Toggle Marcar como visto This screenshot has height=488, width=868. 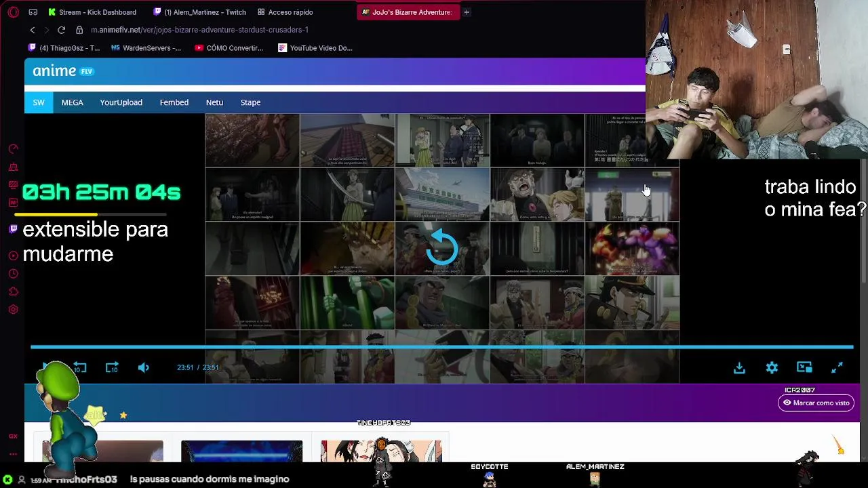pos(816,403)
